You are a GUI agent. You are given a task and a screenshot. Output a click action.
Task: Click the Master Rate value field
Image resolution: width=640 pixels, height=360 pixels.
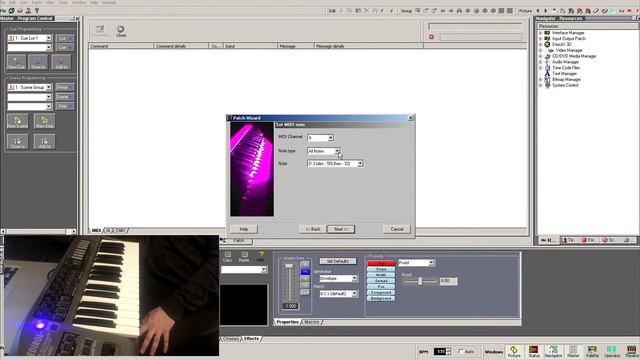[x=291, y=306]
